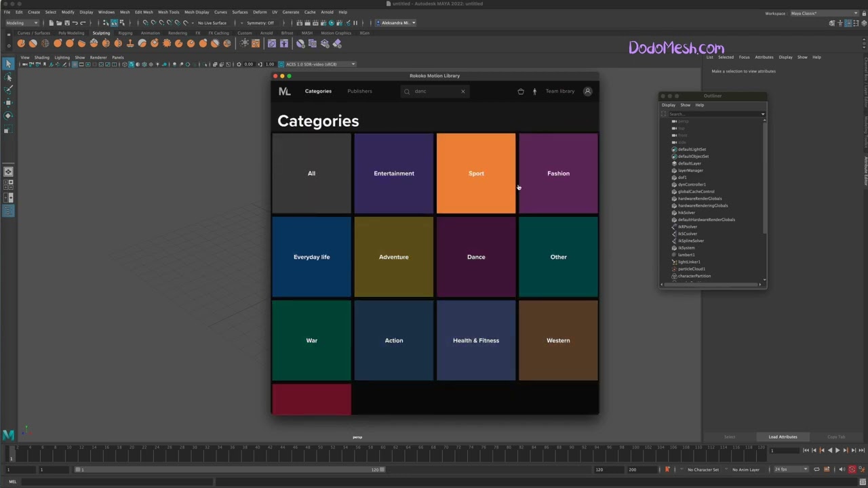The width and height of the screenshot is (868, 488).
Task: Select the Fashion category tile
Action: pyautogui.click(x=558, y=174)
